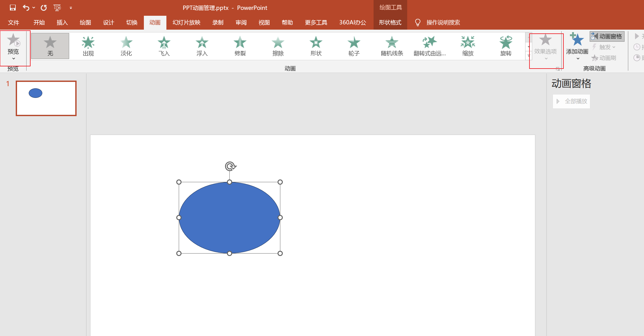Image resolution: width=644 pixels, height=336 pixels.
Task: Click the Play All (全部播放) button
Action: click(x=571, y=101)
